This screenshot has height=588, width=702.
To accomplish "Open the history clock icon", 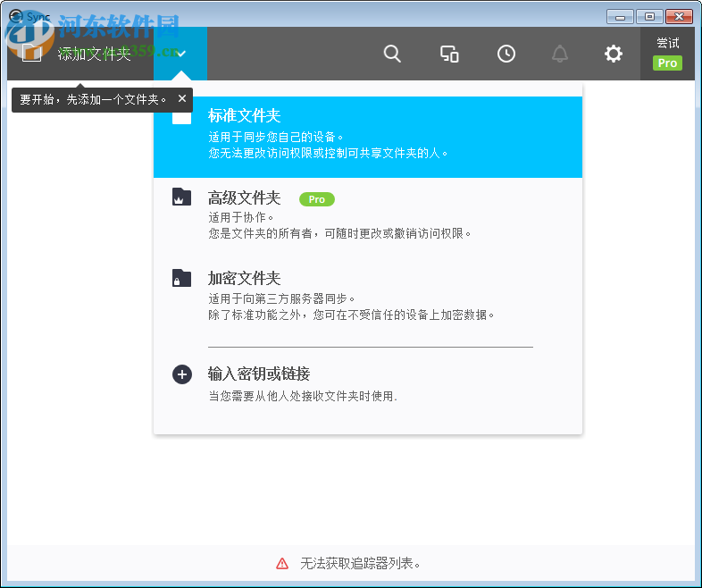I will coord(506,54).
